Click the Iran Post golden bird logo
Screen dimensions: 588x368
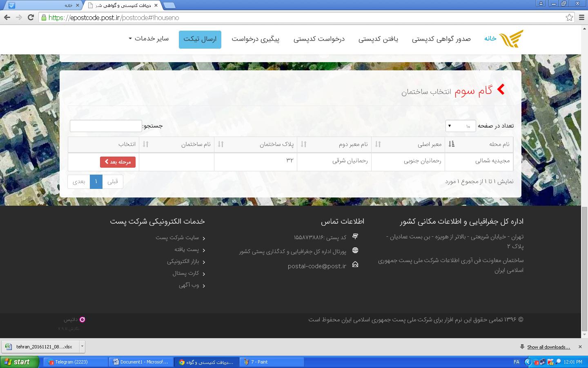click(511, 39)
